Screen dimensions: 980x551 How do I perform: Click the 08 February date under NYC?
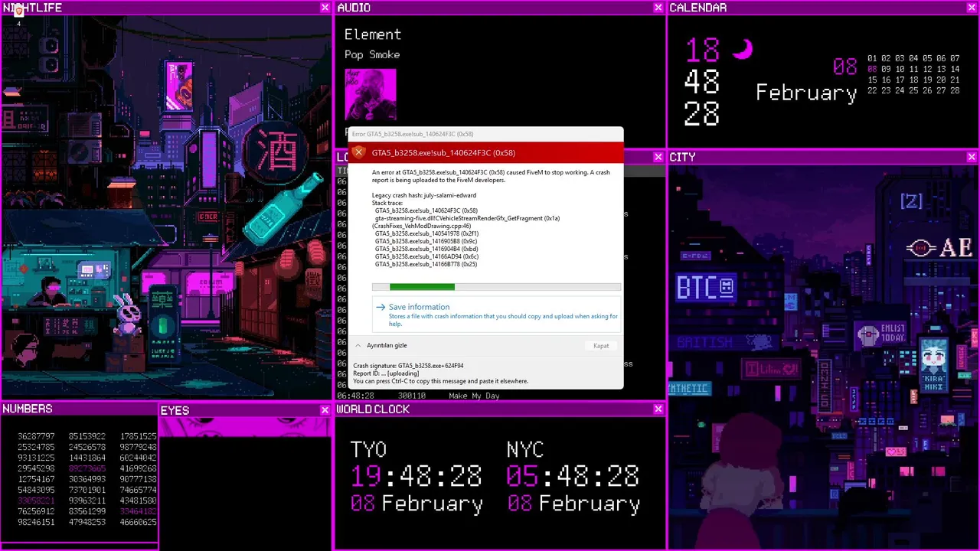coord(573,504)
